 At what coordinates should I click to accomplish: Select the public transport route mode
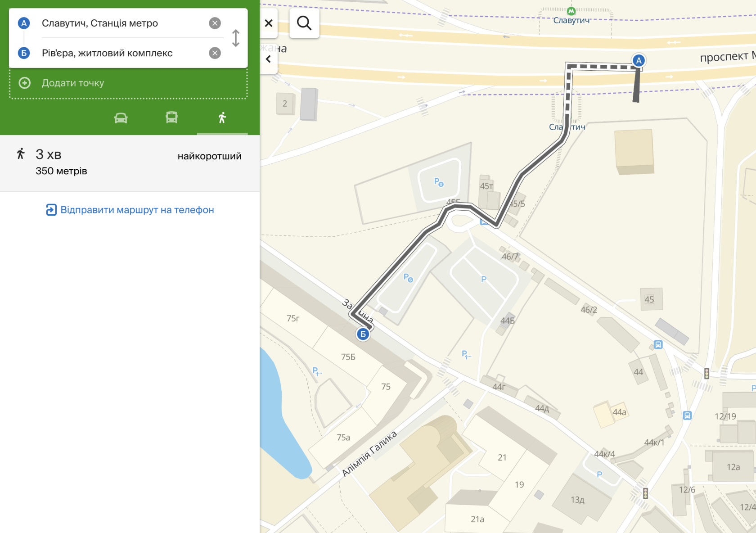(x=171, y=118)
